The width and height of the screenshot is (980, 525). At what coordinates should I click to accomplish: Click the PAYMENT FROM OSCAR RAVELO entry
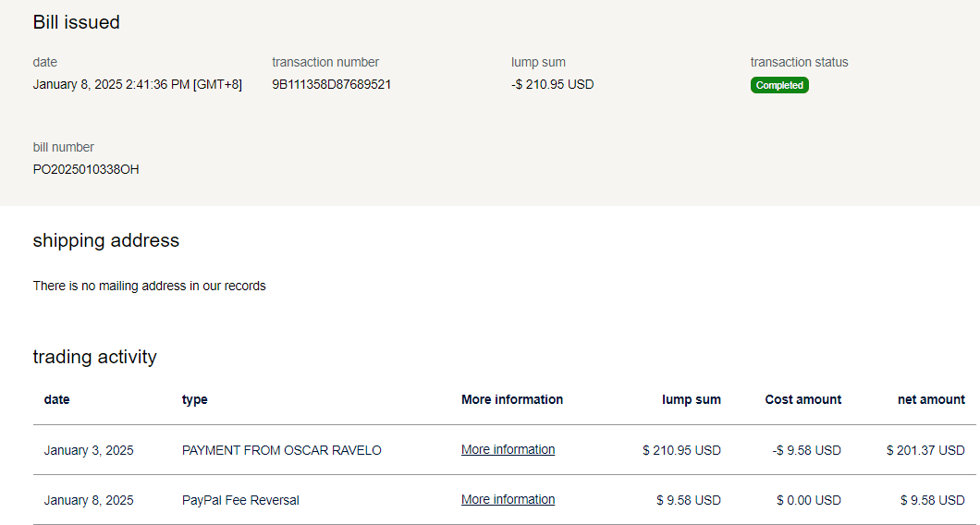pyautogui.click(x=281, y=451)
